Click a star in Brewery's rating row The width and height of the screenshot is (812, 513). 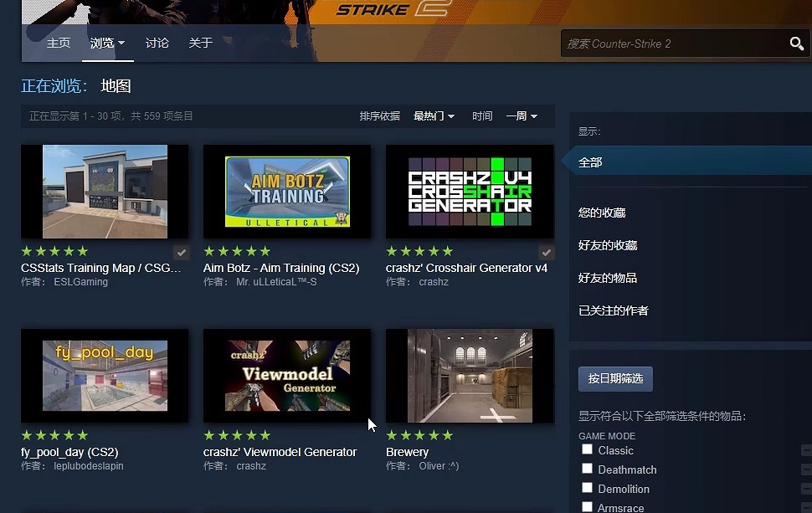[x=419, y=435]
